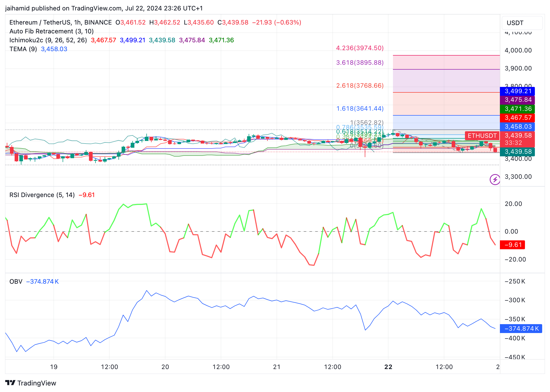Screen dimensions: 550x392
Task: Click the TEMA value 3,458.03 in legend
Action: point(54,49)
